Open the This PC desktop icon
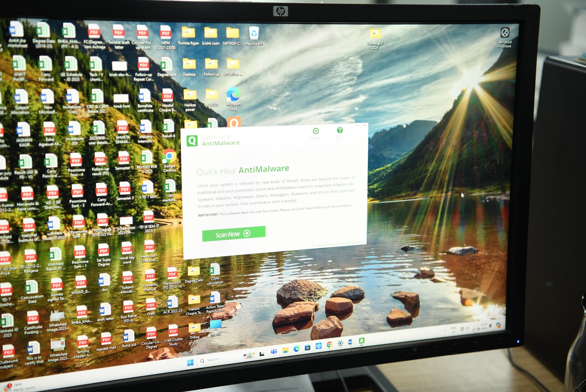 (x=215, y=325)
